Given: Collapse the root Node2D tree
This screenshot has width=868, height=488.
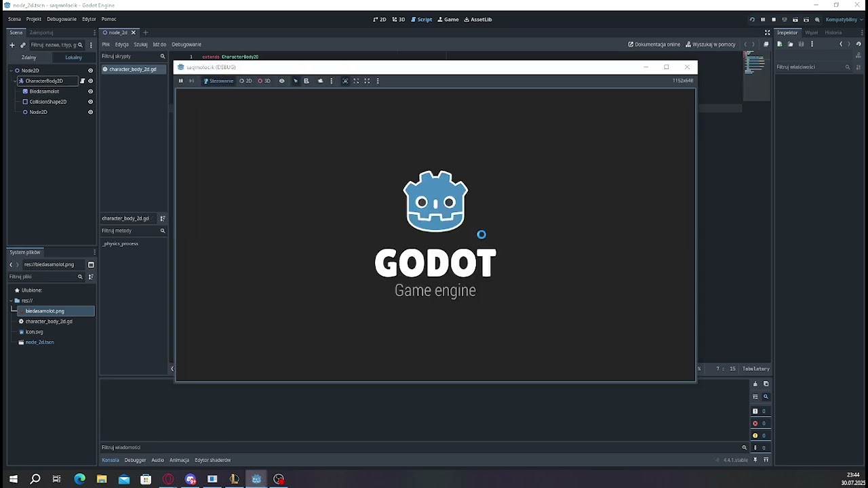Looking at the screenshot, I should tap(11, 70).
